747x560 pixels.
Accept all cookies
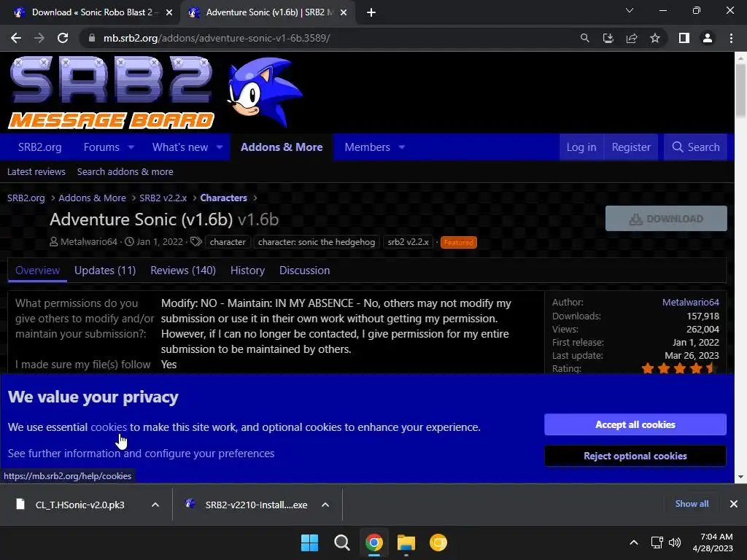[635, 424]
